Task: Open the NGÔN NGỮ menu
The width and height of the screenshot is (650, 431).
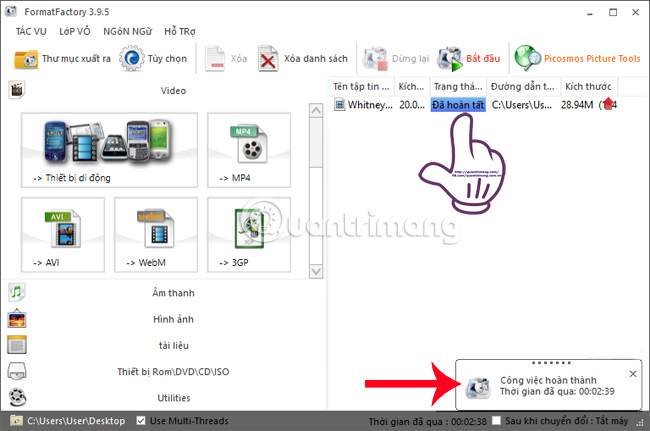Action: [x=128, y=31]
